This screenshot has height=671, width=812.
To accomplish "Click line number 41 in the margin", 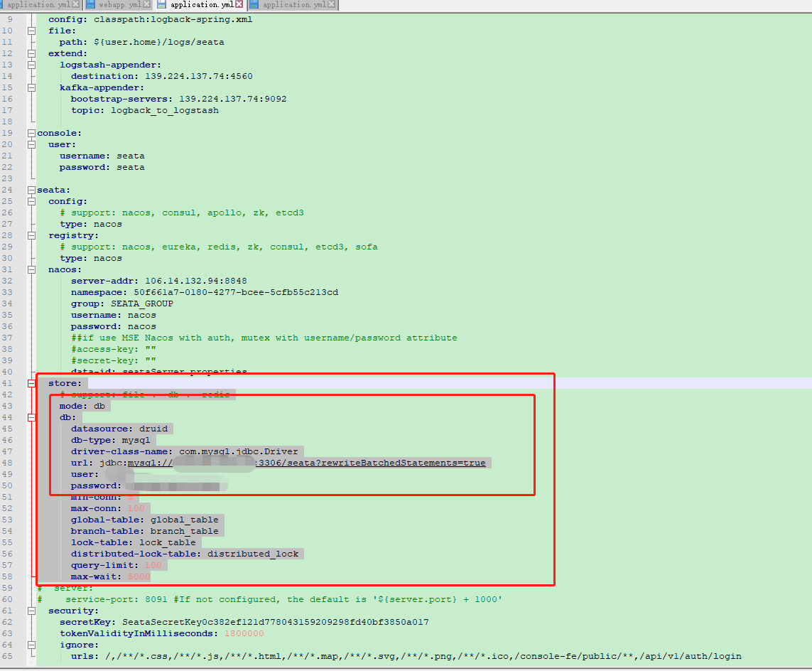I will point(7,383).
